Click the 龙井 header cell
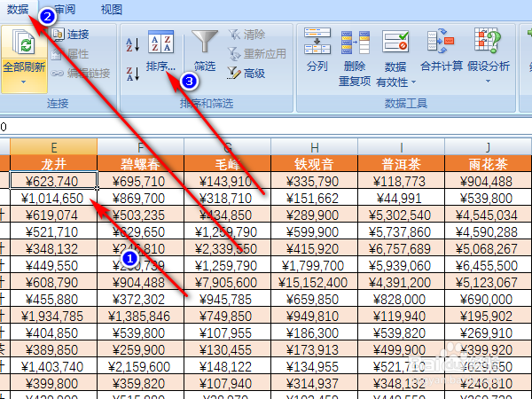The height and width of the screenshot is (399, 532). coord(53,164)
